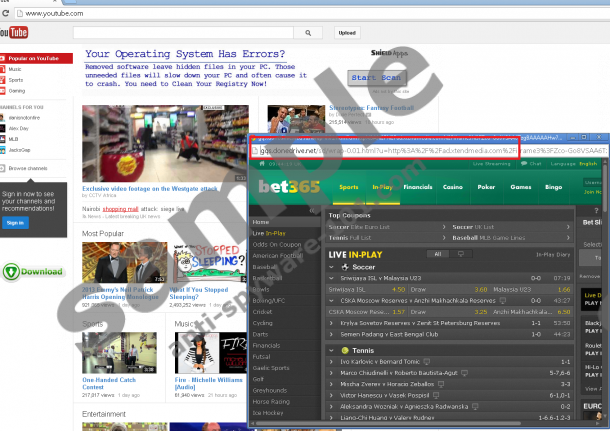
Task: Click the YouTube logo
Action: coord(18,33)
